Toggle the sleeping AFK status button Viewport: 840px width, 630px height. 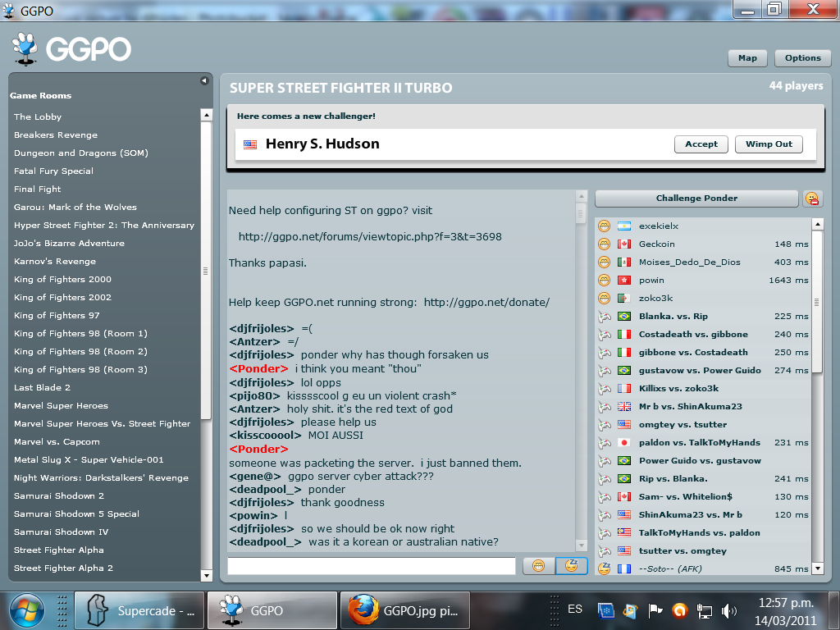(x=571, y=566)
